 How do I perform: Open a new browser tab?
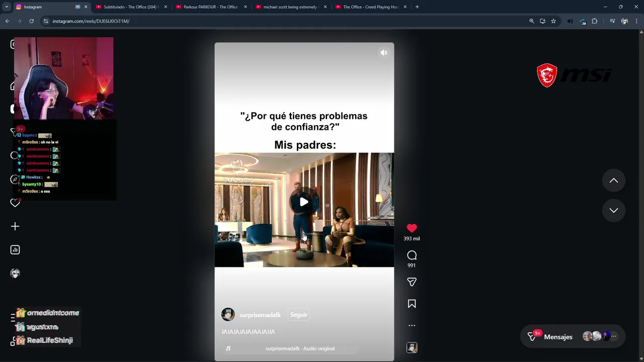(417, 7)
